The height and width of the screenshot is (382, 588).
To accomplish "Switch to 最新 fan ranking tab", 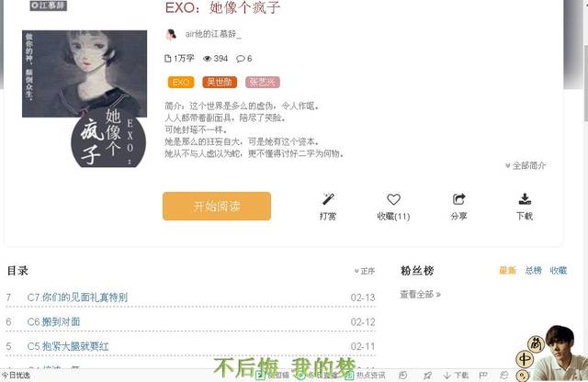I will point(508,270).
